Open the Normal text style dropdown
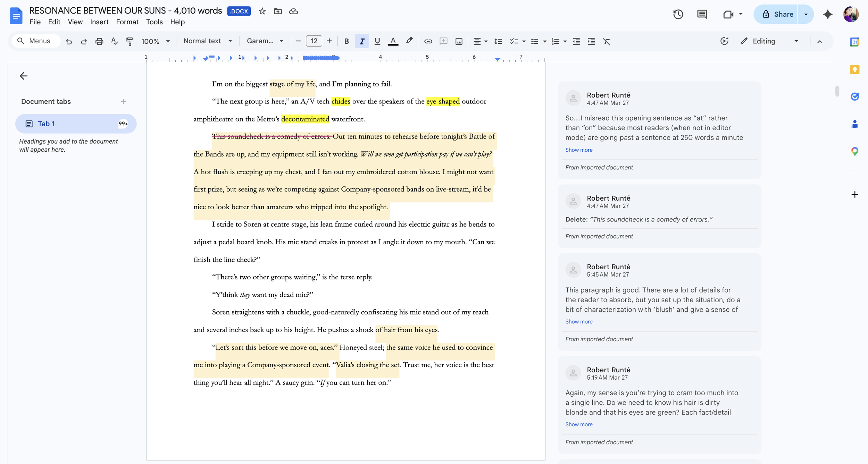This screenshot has height=464, width=868. [208, 41]
